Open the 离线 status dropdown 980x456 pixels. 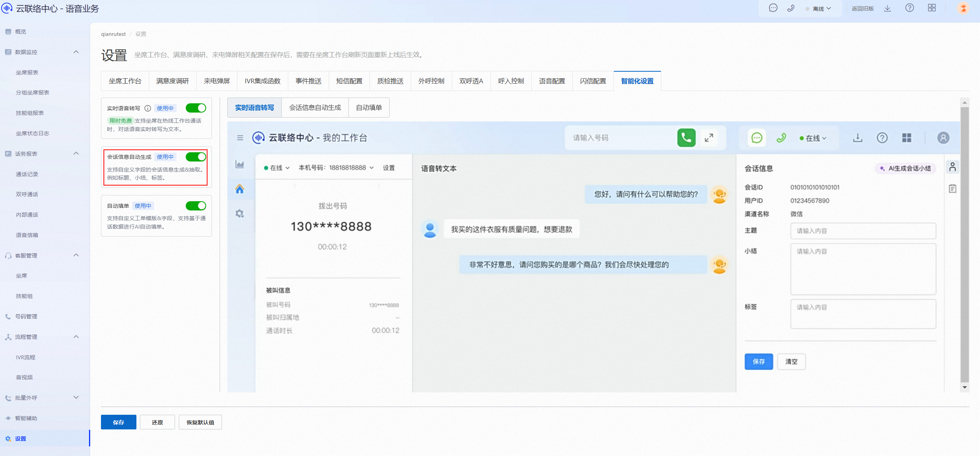point(819,8)
